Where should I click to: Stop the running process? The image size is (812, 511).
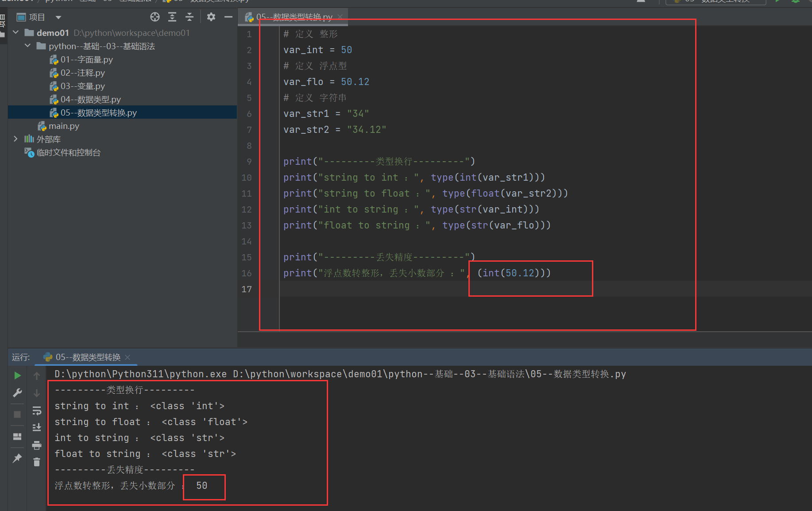click(17, 414)
